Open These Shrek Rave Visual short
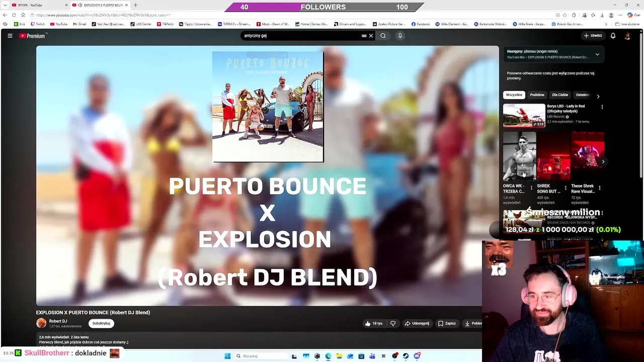The width and height of the screenshot is (644, 362). [x=588, y=156]
